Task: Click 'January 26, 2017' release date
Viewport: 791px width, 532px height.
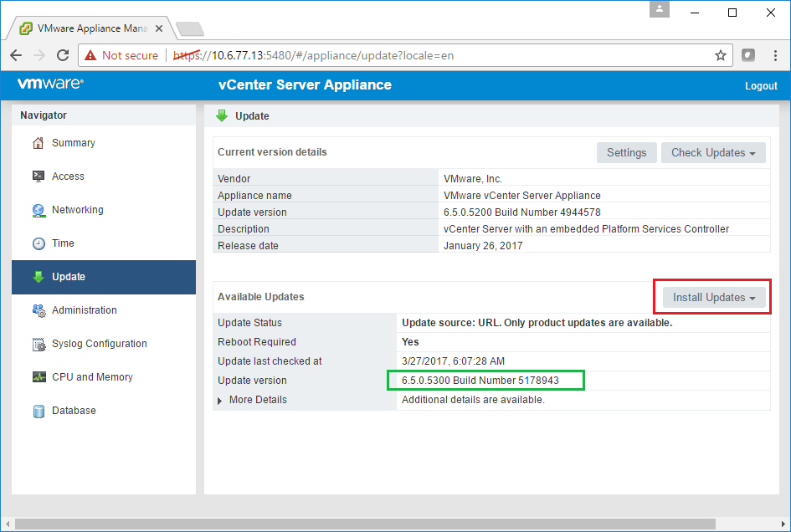Action: point(483,246)
